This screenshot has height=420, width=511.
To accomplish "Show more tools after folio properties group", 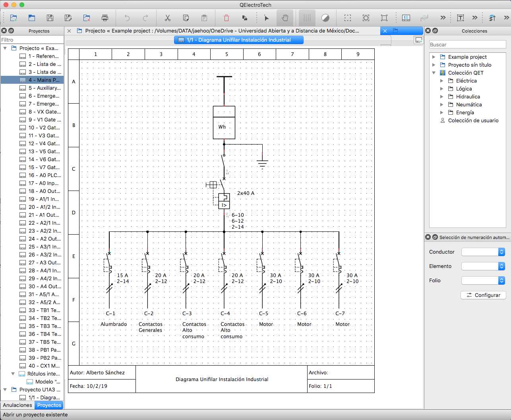I will [x=443, y=18].
